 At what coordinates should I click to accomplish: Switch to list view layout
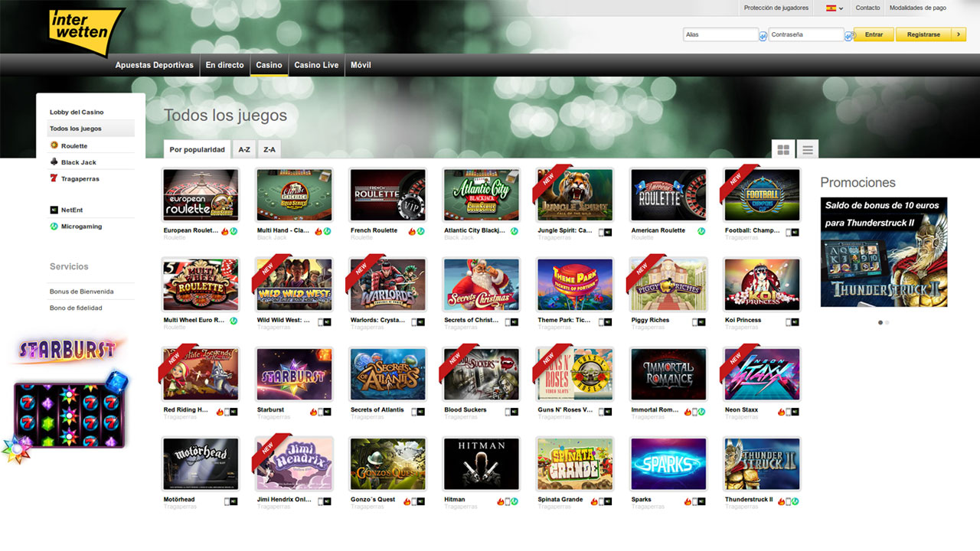pyautogui.click(x=807, y=150)
